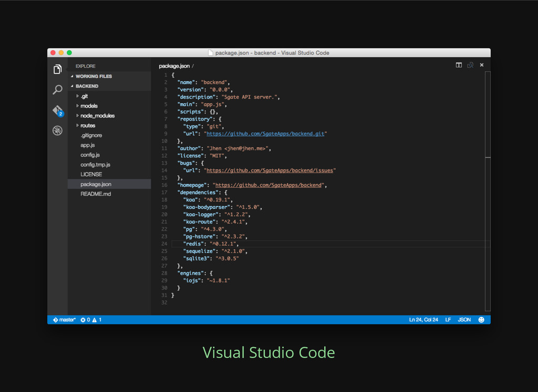The width and height of the screenshot is (538, 392).
Task: Close the package.json editor with X icon
Action: pos(482,65)
